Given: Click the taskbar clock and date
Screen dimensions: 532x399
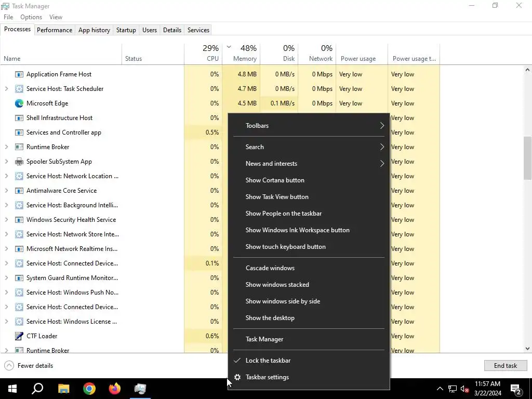Looking at the screenshot, I should click(487, 389).
